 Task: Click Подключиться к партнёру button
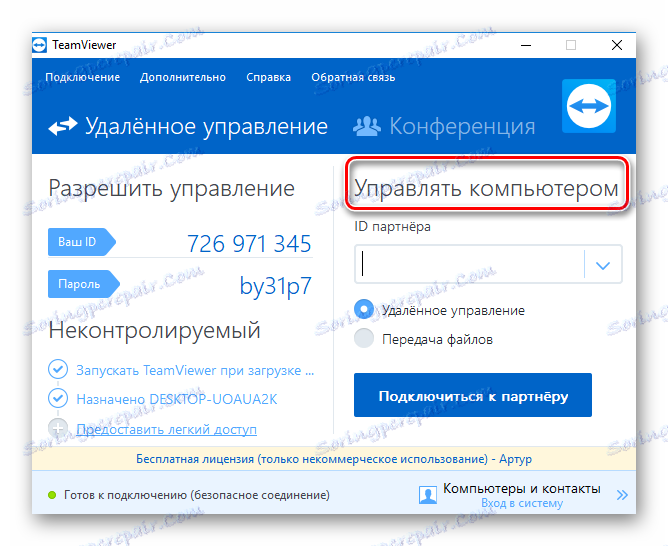pos(473,395)
